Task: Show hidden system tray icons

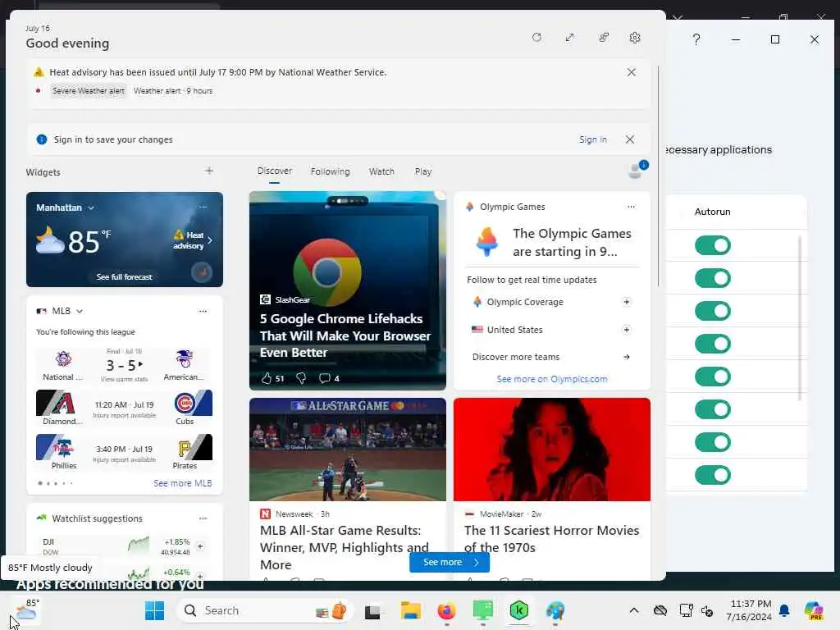Action: (634, 610)
